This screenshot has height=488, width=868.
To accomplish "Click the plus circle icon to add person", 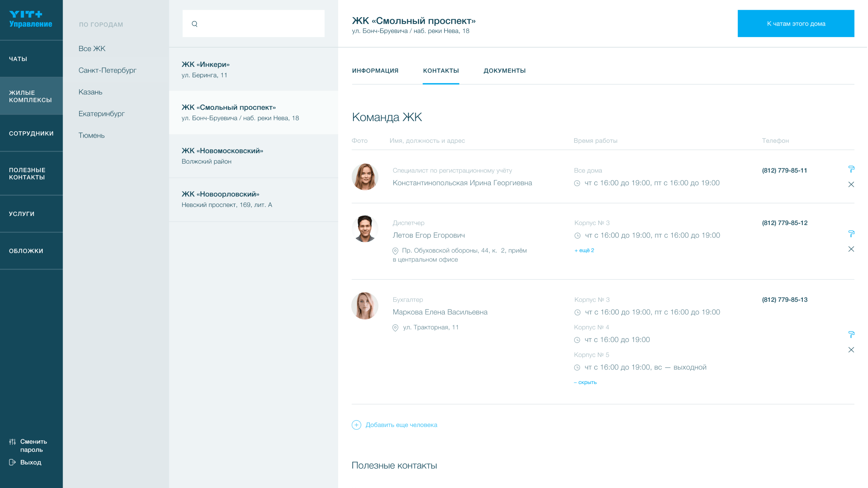I will click(356, 425).
